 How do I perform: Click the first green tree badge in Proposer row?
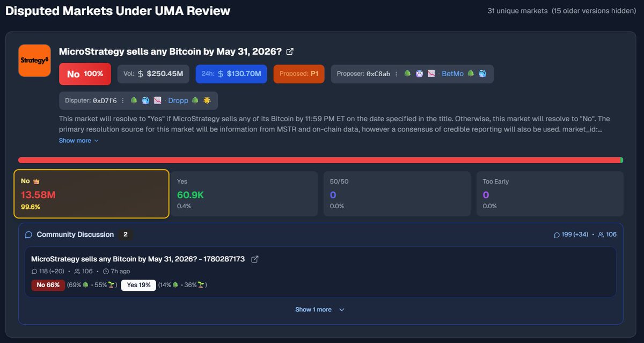(x=408, y=74)
